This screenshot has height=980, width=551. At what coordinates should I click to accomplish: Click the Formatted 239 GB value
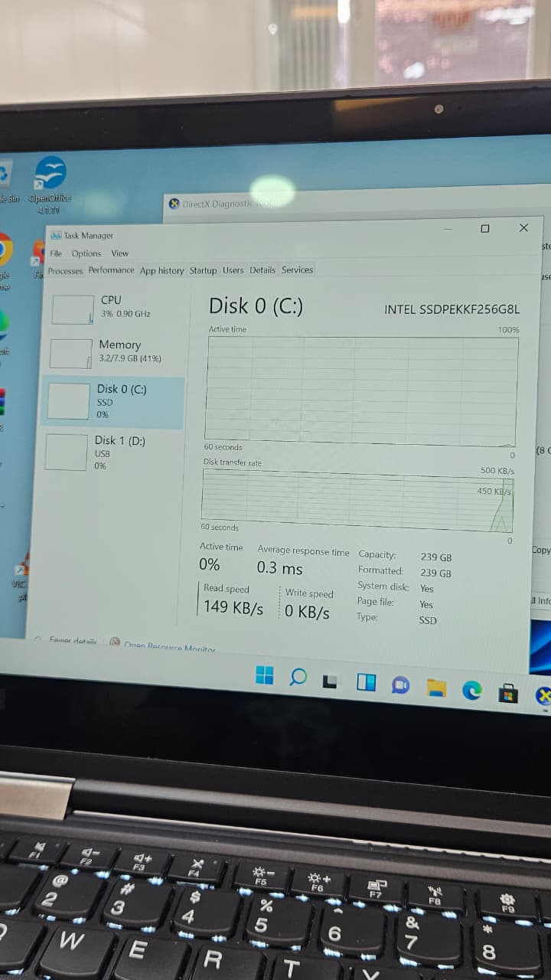[x=435, y=573]
